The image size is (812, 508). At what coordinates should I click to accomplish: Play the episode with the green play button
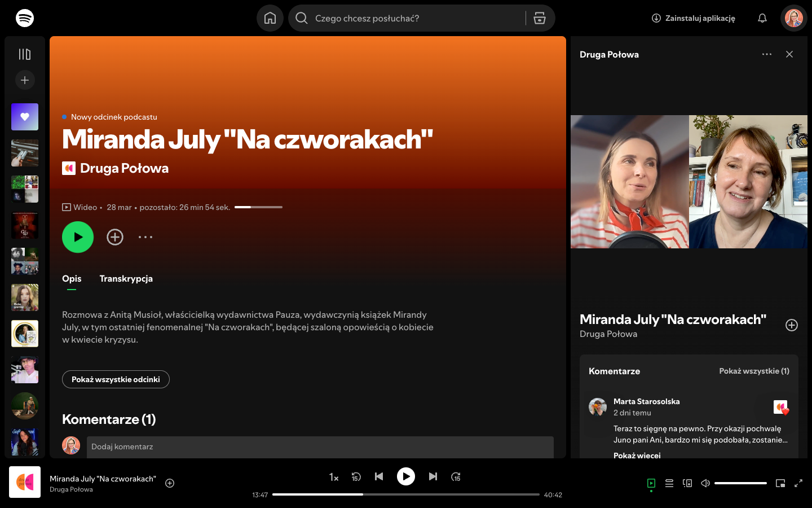pos(78,237)
